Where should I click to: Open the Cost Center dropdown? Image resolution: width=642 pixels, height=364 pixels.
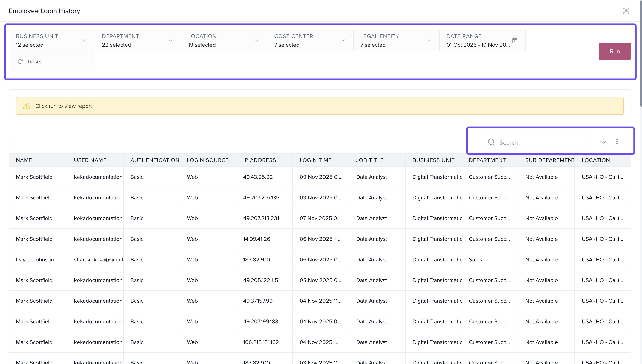[x=343, y=40]
